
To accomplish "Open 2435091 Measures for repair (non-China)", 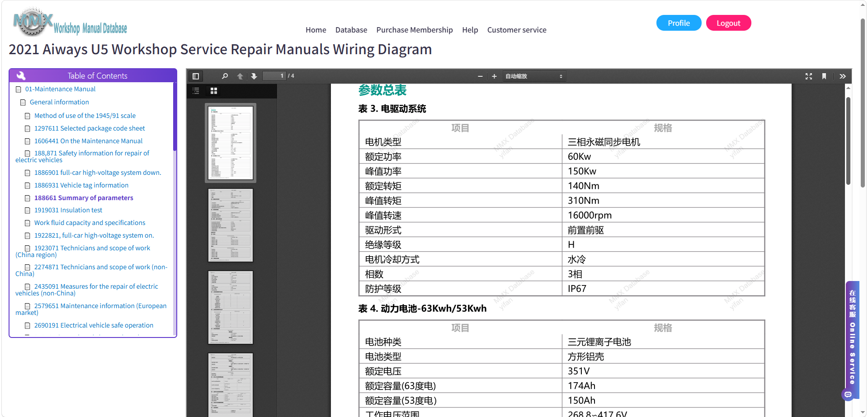I will click(x=87, y=290).
